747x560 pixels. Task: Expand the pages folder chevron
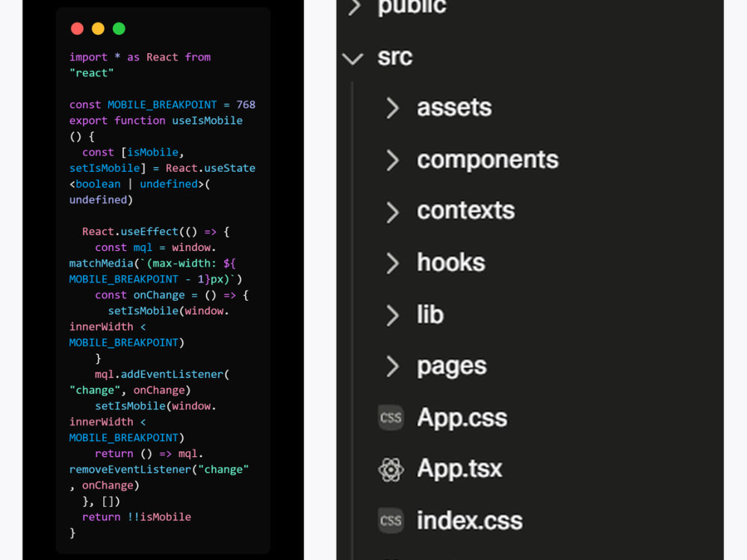[x=392, y=367]
